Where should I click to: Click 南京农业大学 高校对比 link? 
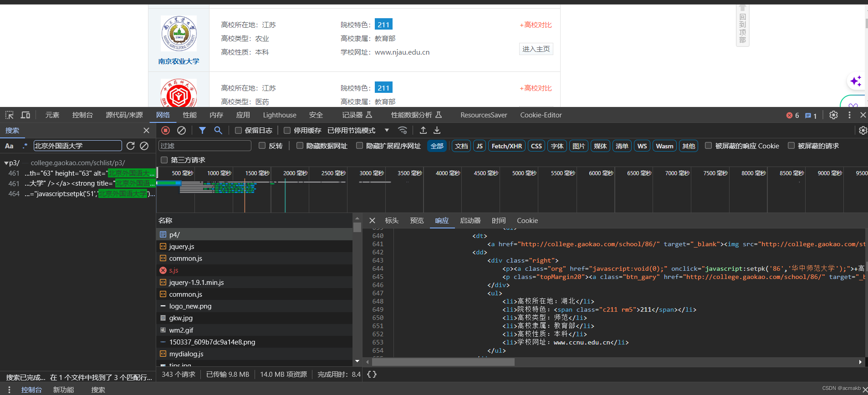536,25
